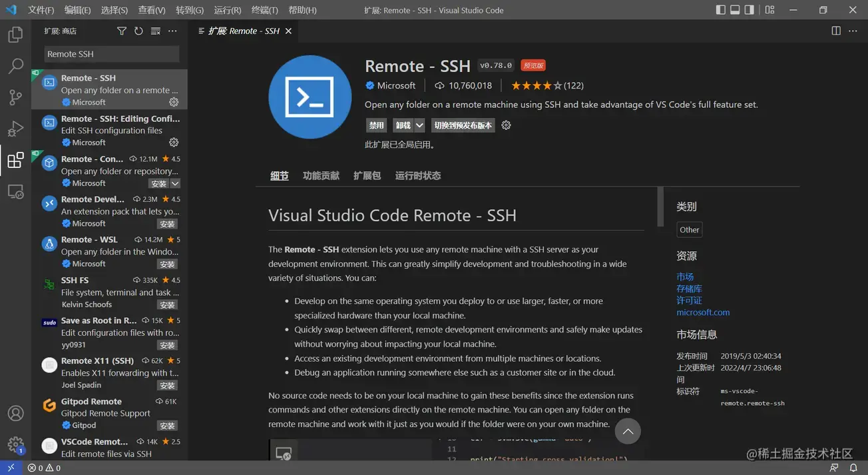This screenshot has height=475, width=868.
Task: Open remote window indicator in status bar
Action: click(x=10, y=468)
